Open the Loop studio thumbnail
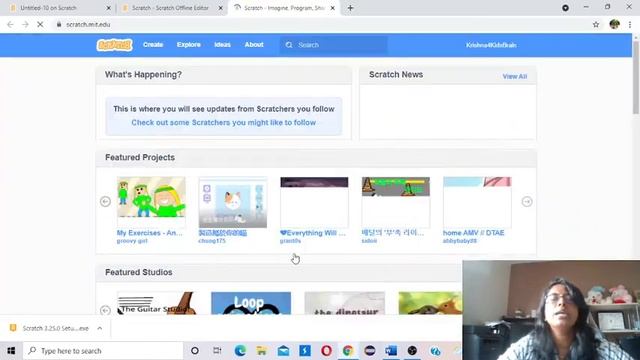 tap(251, 303)
